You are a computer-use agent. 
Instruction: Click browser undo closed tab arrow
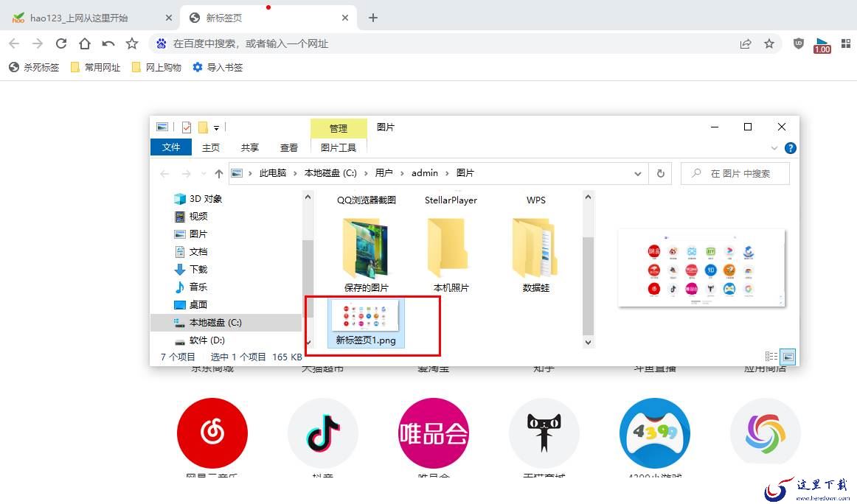(108, 43)
